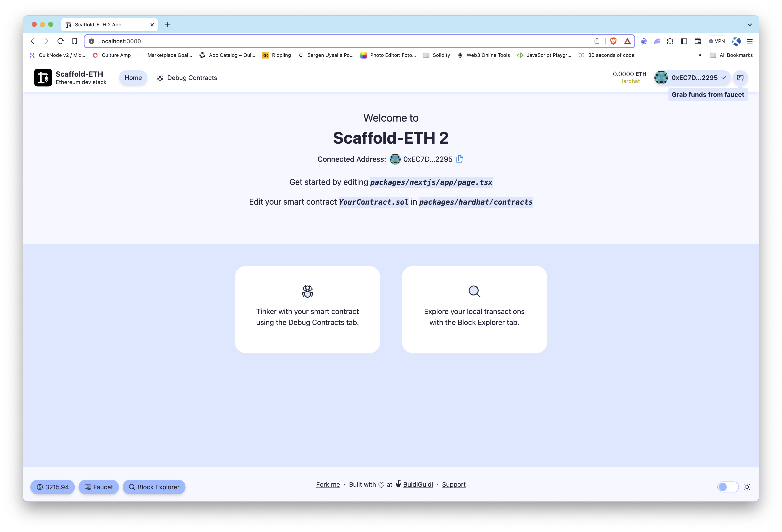
Task: Go forward with browser forward arrow
Action: (x=46, y=41)
